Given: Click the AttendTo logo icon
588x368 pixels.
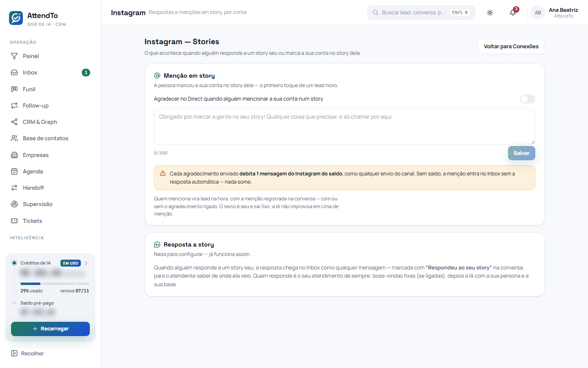Looking at the screenshot, I should coord(16,18).
